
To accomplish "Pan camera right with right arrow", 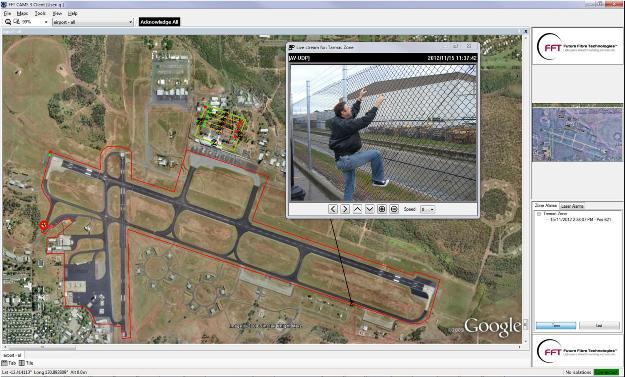I will click(345, 209).
